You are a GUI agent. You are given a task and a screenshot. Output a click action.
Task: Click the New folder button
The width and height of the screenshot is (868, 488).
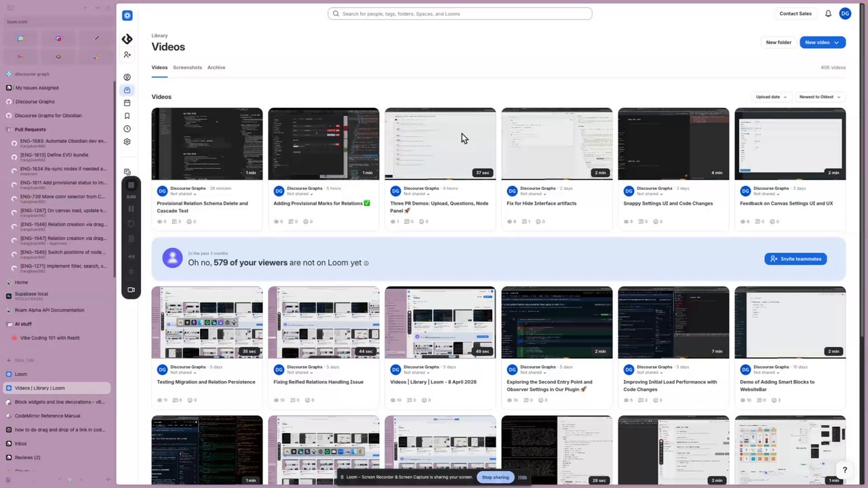(778, 42)
